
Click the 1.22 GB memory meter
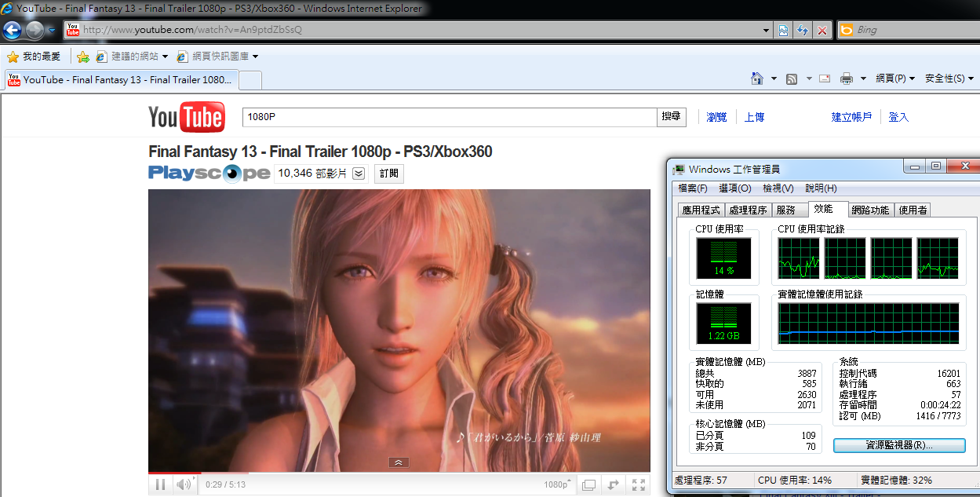click(723, 323)
